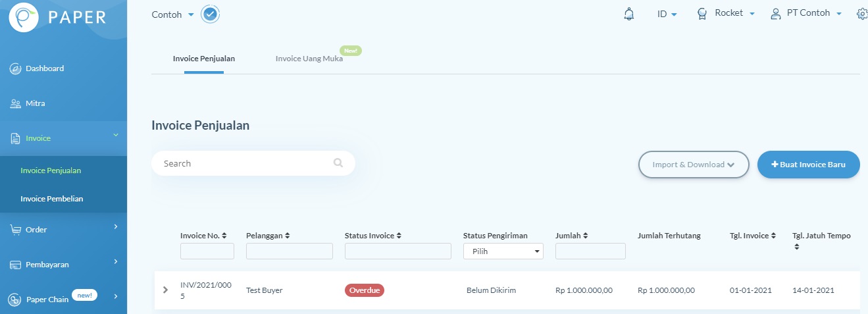Open settings gear icon
This screenshot has width=868, height=314.
pos(862,14)
